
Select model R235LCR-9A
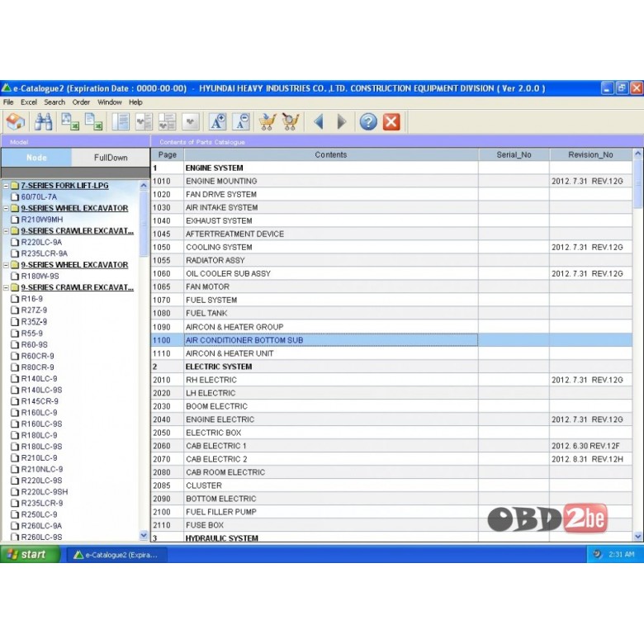pyautogui.click(x=45, y=253)
